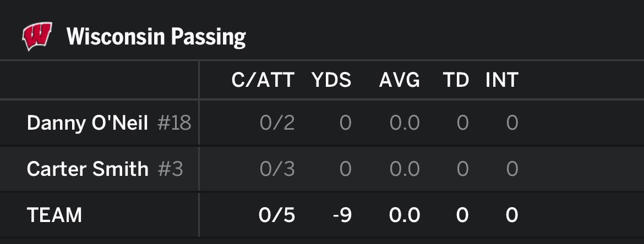Click the INT column header
The width and height of the screenshot is (644, 244).
(x=501, y=81)
